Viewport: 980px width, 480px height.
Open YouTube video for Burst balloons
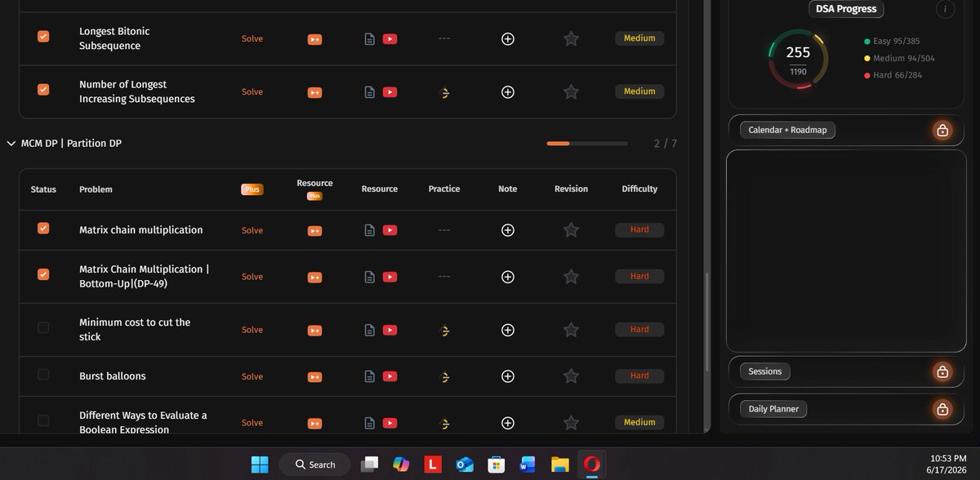pos(390,376)
